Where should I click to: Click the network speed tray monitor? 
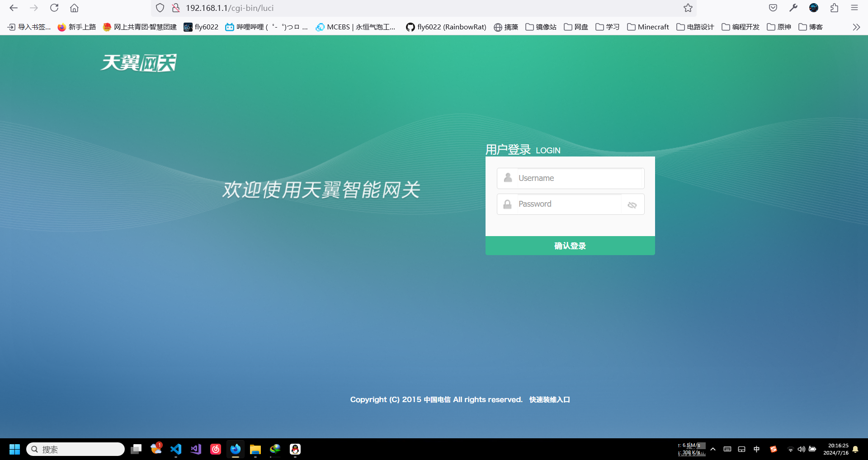point(691,449)
